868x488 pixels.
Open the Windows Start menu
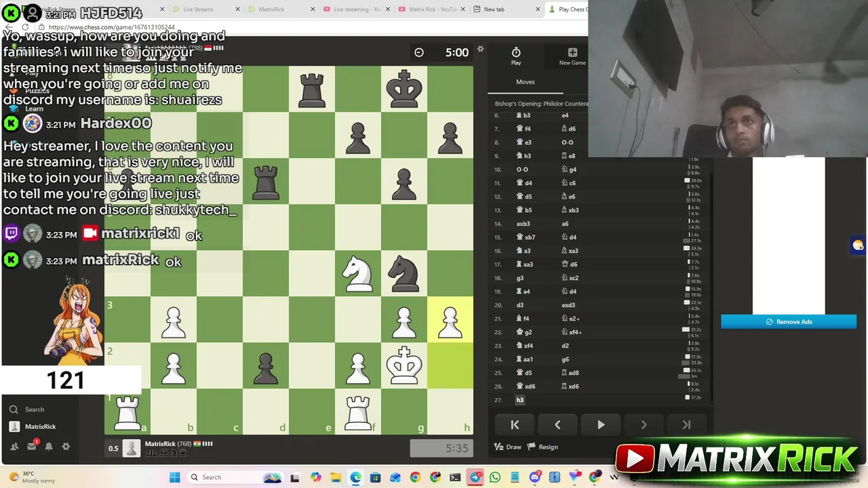[174, 477]
